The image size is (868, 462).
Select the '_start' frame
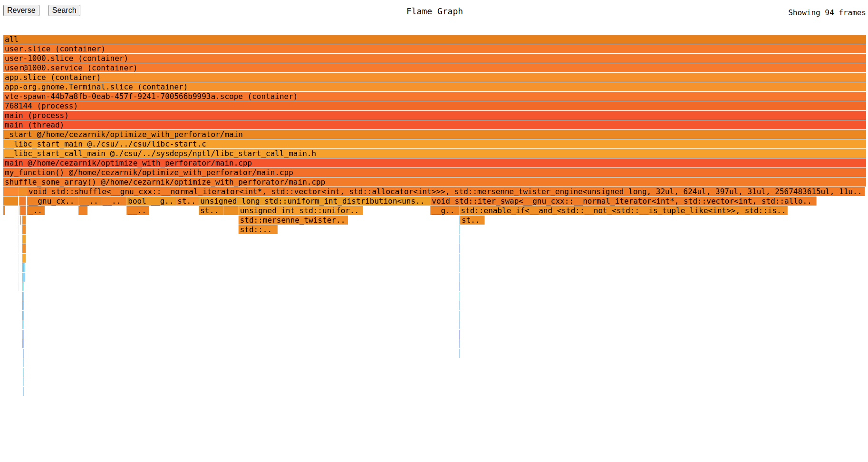click(x=428, y=134)
